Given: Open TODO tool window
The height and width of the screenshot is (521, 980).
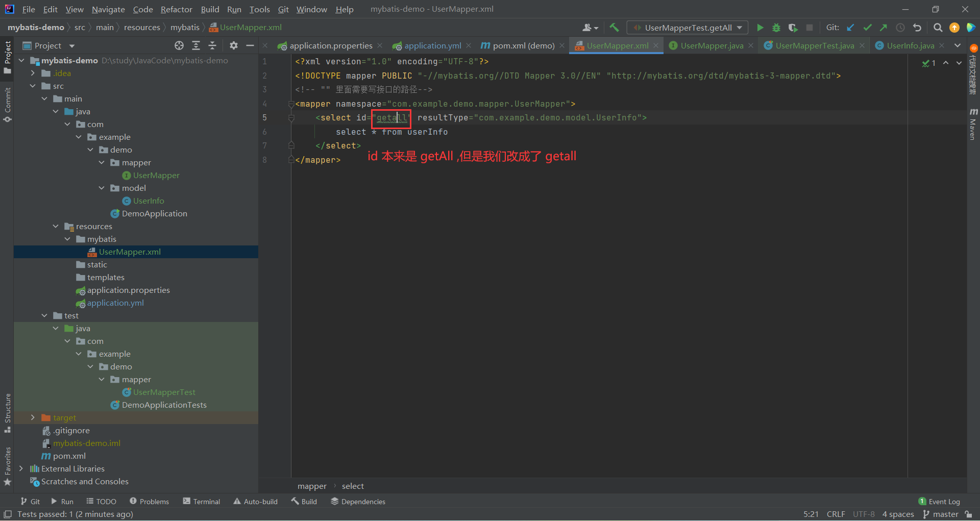Looking at the screenshot, I should tap(102, 502).
